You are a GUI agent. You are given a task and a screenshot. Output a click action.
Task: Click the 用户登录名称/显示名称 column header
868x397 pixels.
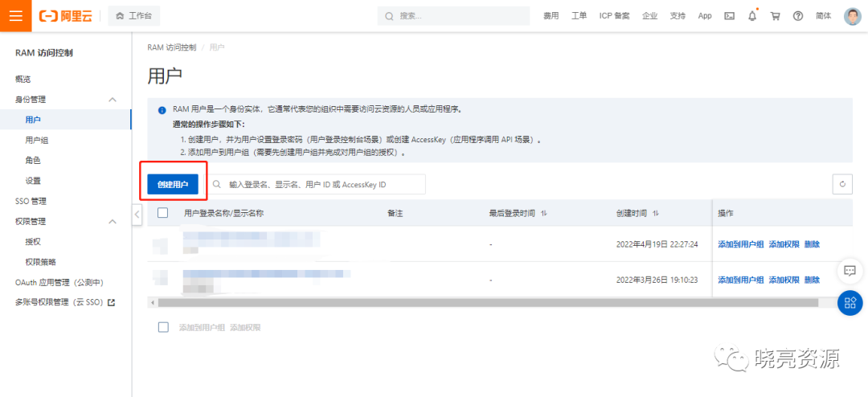click(x=223, y=213)
